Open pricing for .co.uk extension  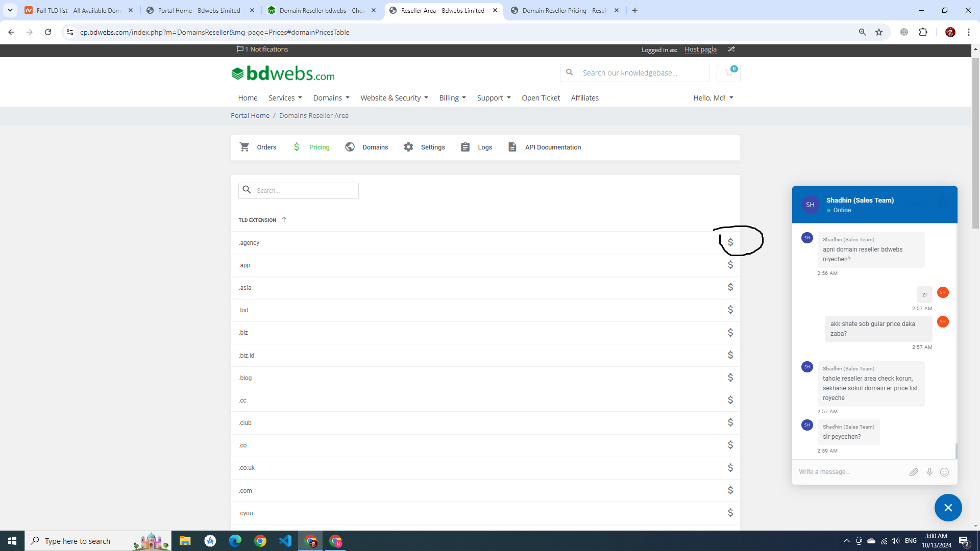point(730,468)
